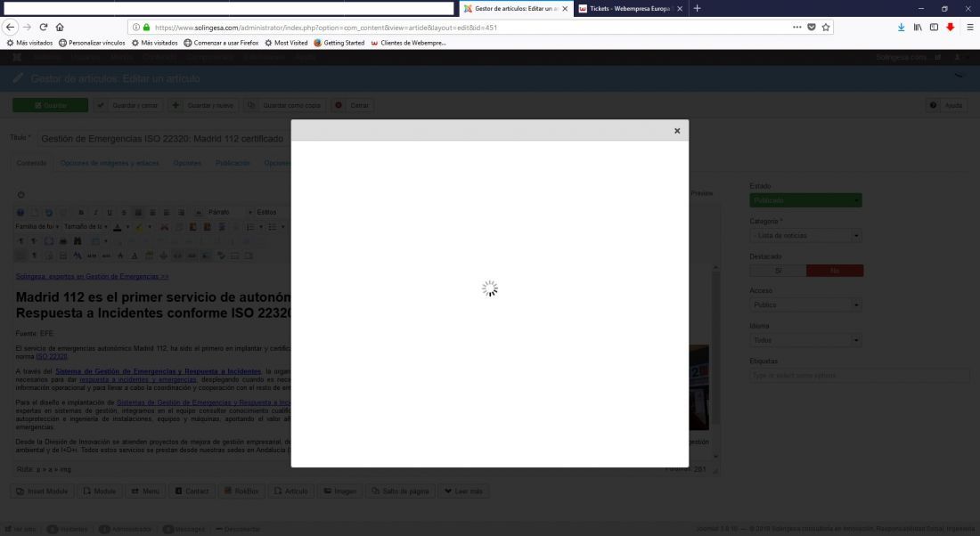Screen dimensions: 980x536
Task: Open Personalizar vínculos bookmark
Action: (92, 43)
